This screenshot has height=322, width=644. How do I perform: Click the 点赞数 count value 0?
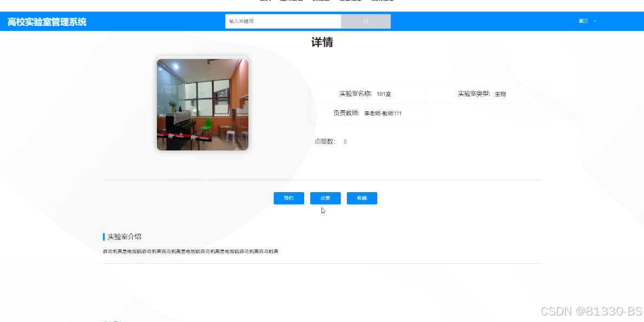click(x=345, y=142)
